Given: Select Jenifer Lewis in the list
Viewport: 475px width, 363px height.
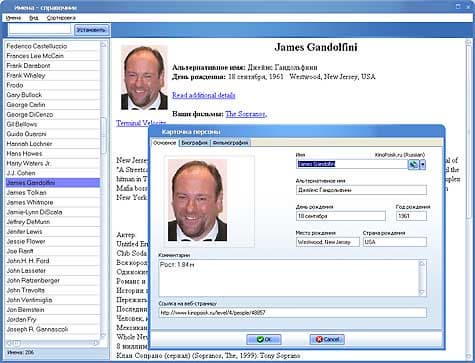Looking at the screenshot, I should [53, 231].
